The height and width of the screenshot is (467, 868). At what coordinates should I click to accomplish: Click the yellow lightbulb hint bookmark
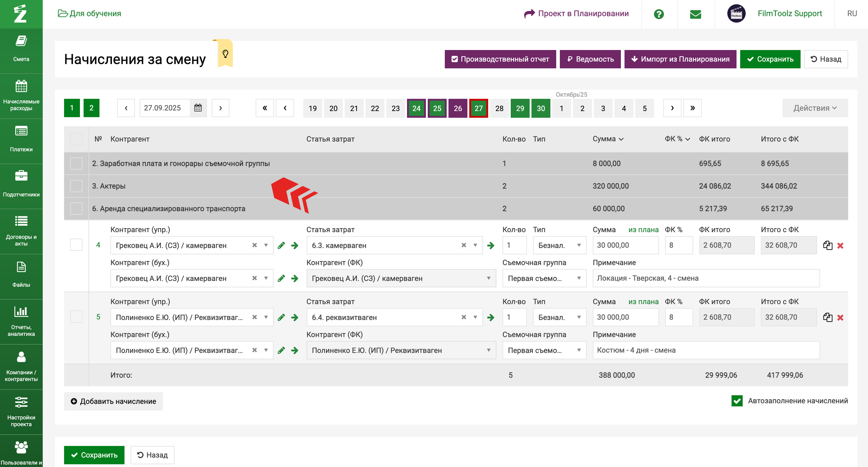225,54
